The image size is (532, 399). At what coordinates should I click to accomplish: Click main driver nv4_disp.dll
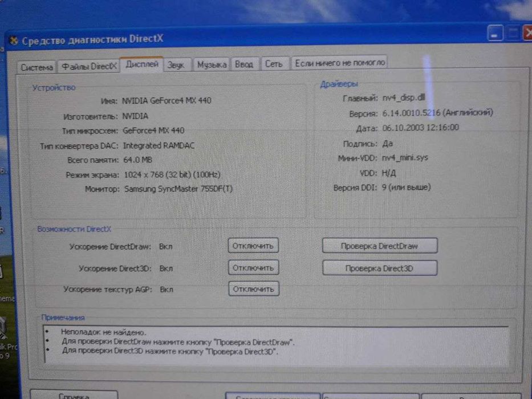[403, 97]
